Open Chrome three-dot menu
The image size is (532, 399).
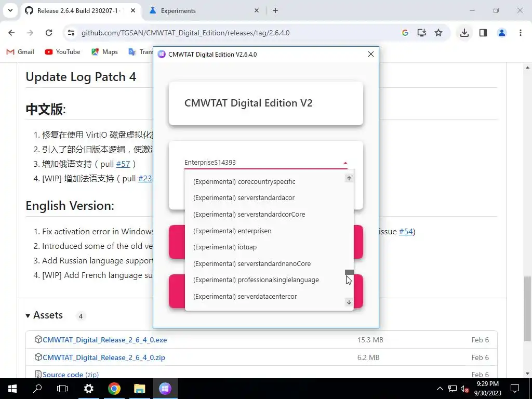click(521, 33)
